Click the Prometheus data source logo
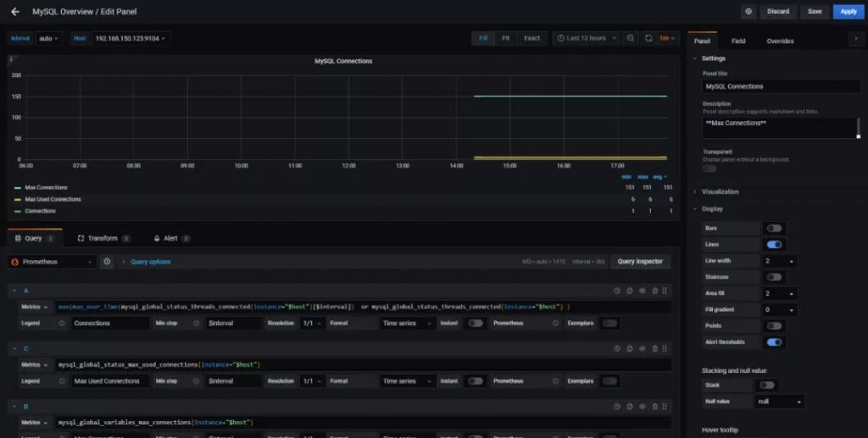The width and height of the screenshot is (868, 438). point(15,262)
